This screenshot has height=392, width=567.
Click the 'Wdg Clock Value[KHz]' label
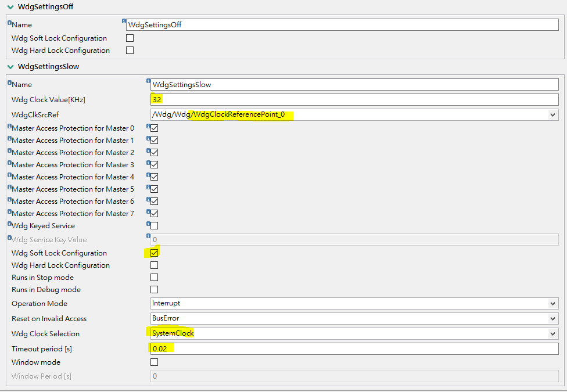pyautogui.click(x=48, y=100)
